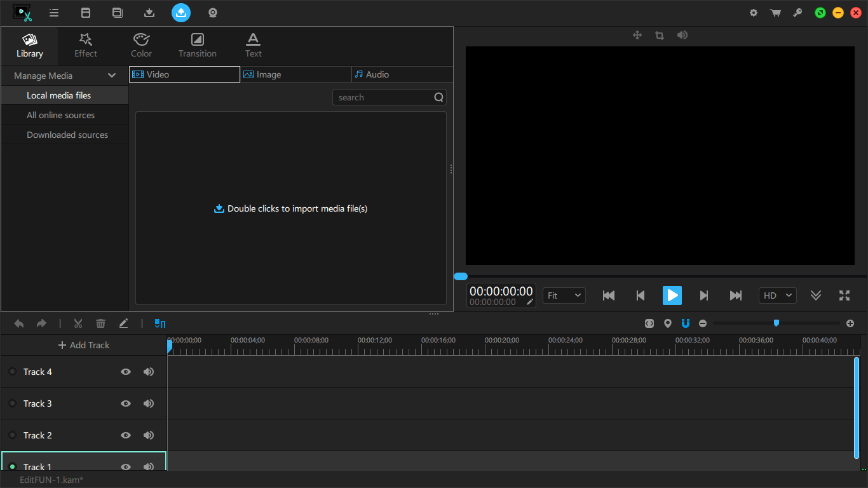Image resolution: width=868 pixels, height=488 pixels.
Task: Select All online sources
Action: pyautogui.click(x=60, y=115)
